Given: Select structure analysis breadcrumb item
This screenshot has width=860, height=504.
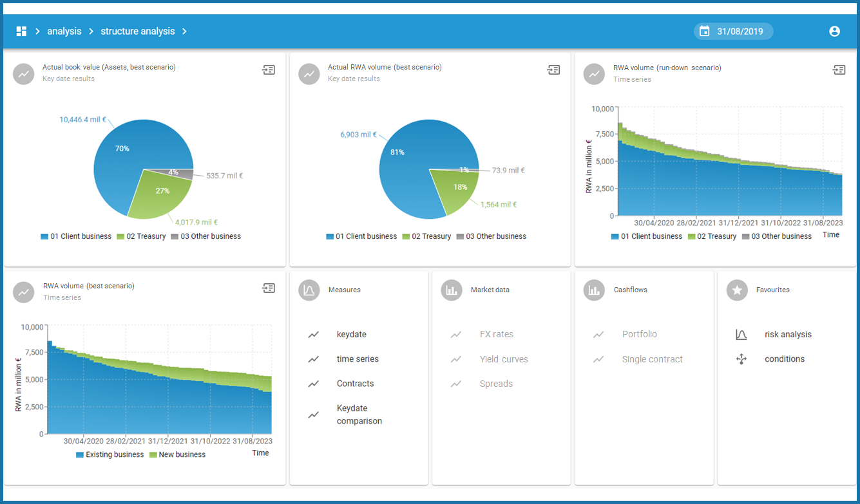Looking at the screenshot, I should [137, 32].
